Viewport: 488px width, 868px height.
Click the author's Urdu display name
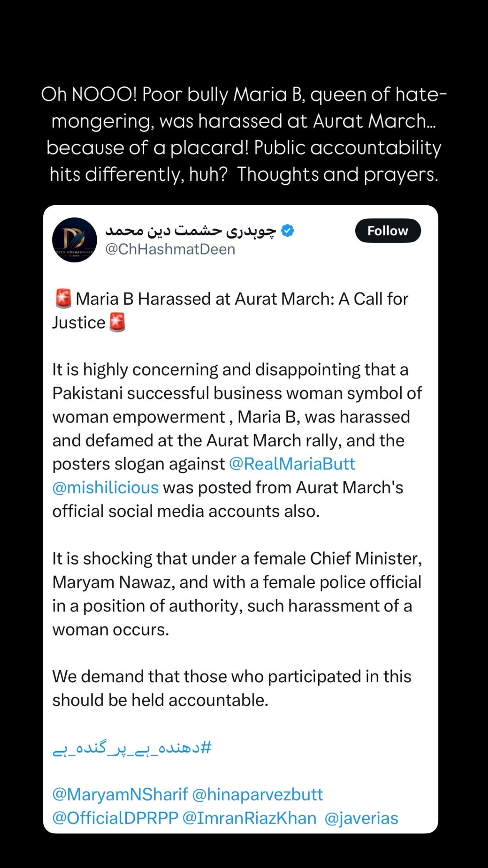pos(191,230)
